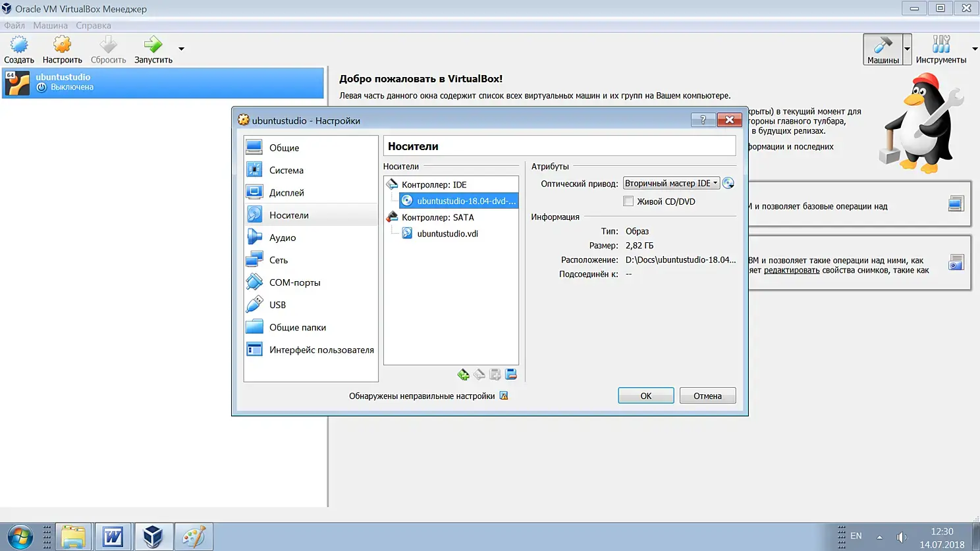Open Paint from the taskbar
980x551 pixels.
tap(194, 537)
